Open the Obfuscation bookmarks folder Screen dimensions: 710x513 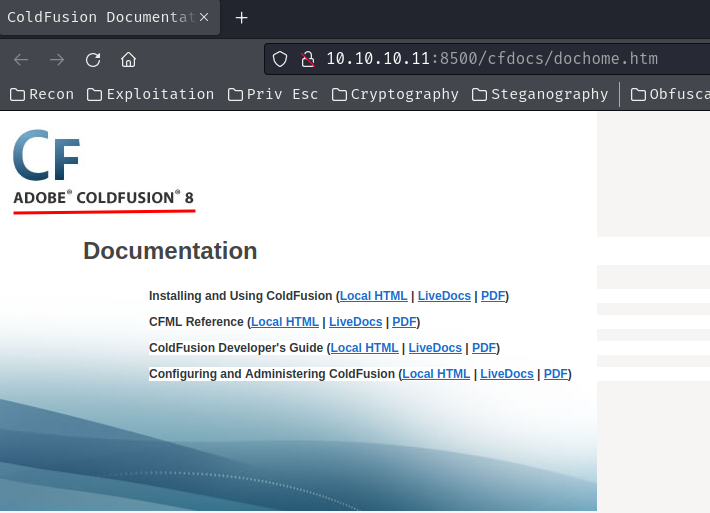click(670, 94)
